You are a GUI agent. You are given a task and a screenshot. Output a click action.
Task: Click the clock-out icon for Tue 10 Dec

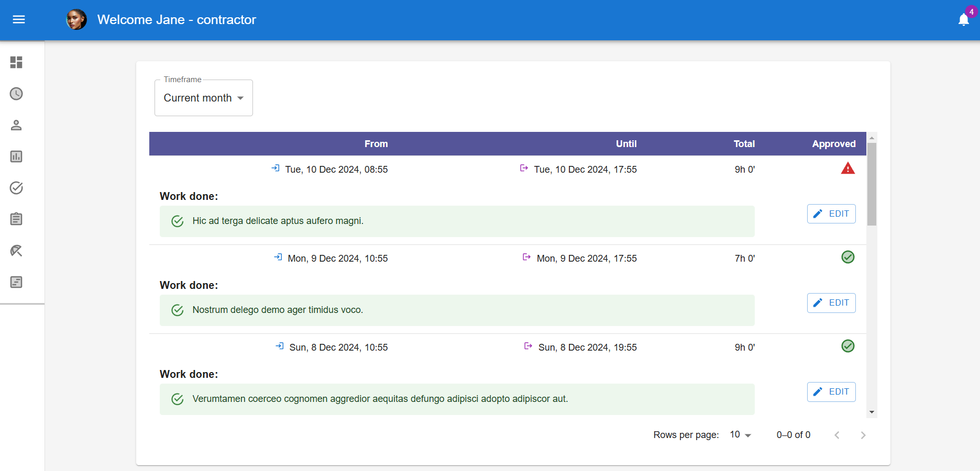pyautogui.click(x=524, y=168)
